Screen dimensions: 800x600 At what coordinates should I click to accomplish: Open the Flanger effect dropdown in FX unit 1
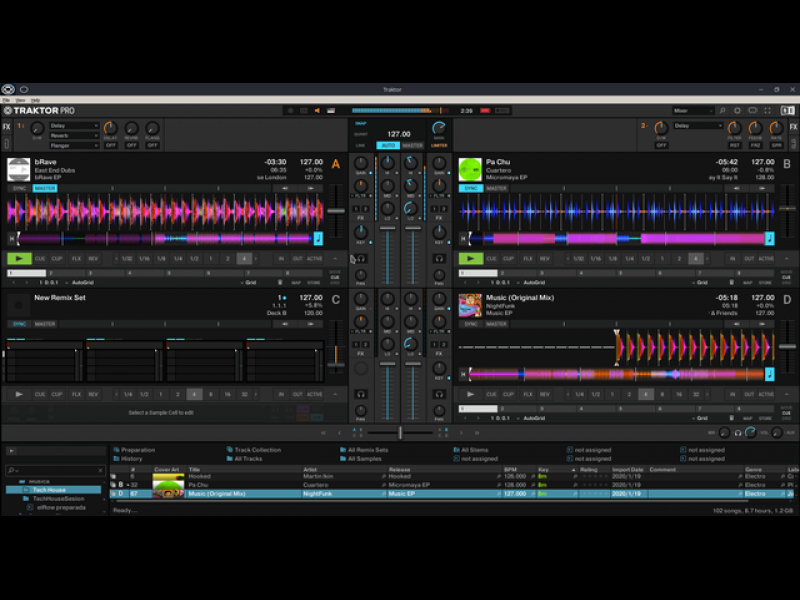76,144
